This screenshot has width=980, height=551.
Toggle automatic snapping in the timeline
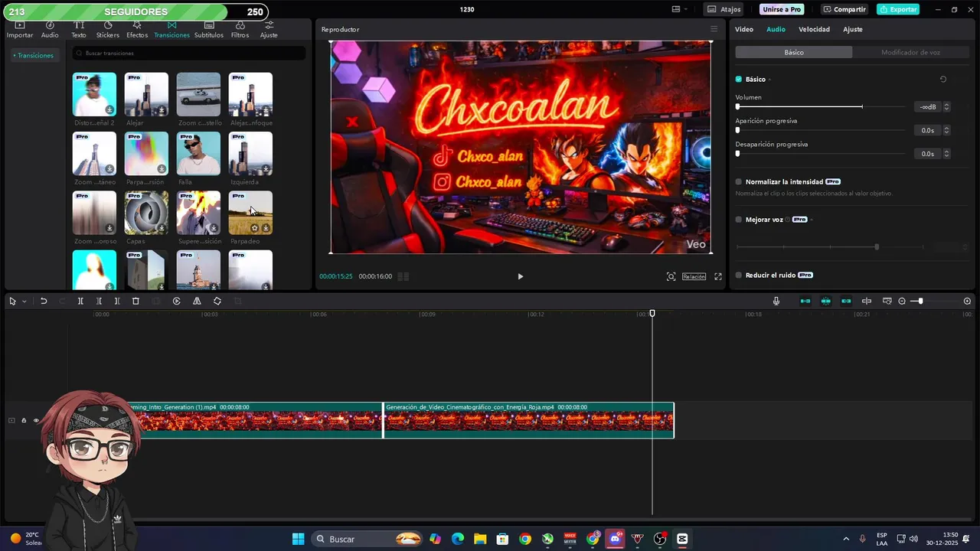coord(826,302)
